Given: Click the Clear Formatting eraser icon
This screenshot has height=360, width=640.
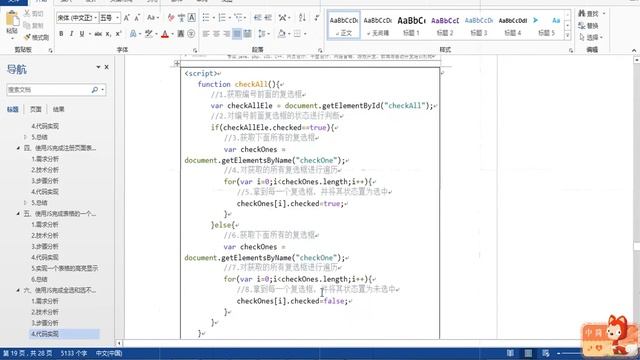Looking at the screenshot, I should [171, 18].
